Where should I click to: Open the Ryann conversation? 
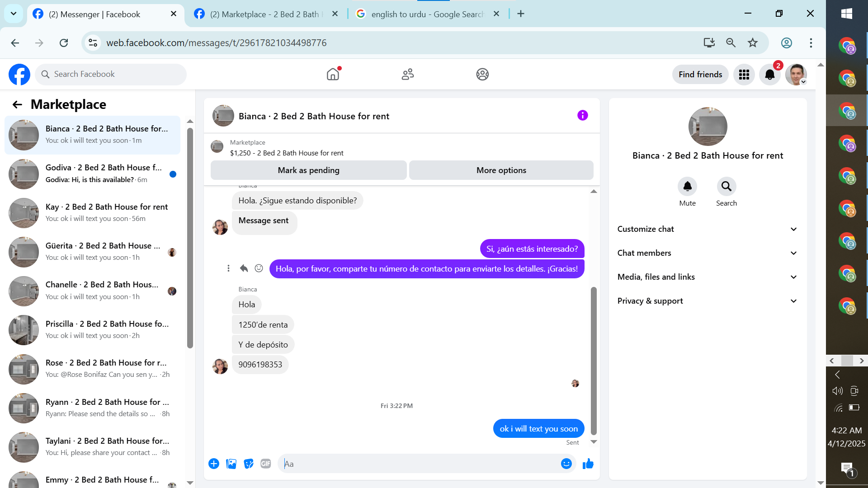pos(92,408)
